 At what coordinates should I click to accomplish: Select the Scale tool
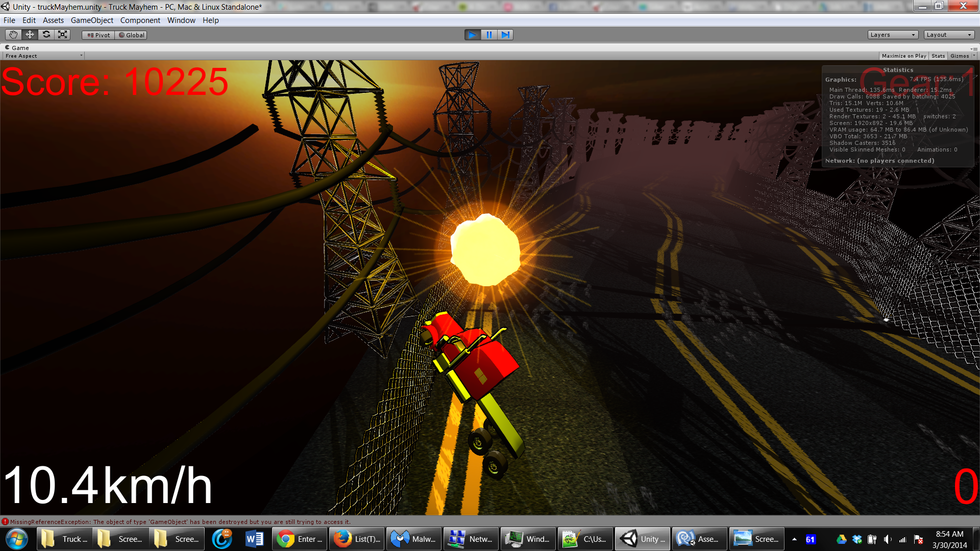pyautogui.click(x=62, y=35)
